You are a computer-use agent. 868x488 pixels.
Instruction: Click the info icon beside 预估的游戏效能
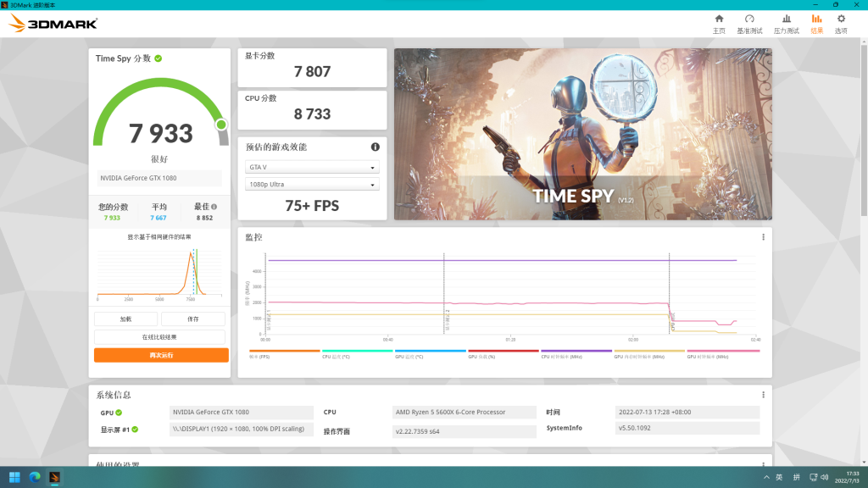[375, 147]
